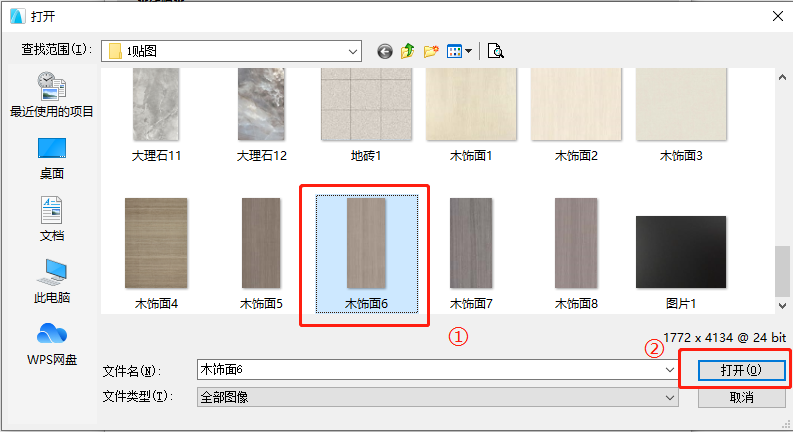Image resolution: width=793 pixels, height=432 pixels.
Task: Open the view menu icon
Action: click(459, 51)
